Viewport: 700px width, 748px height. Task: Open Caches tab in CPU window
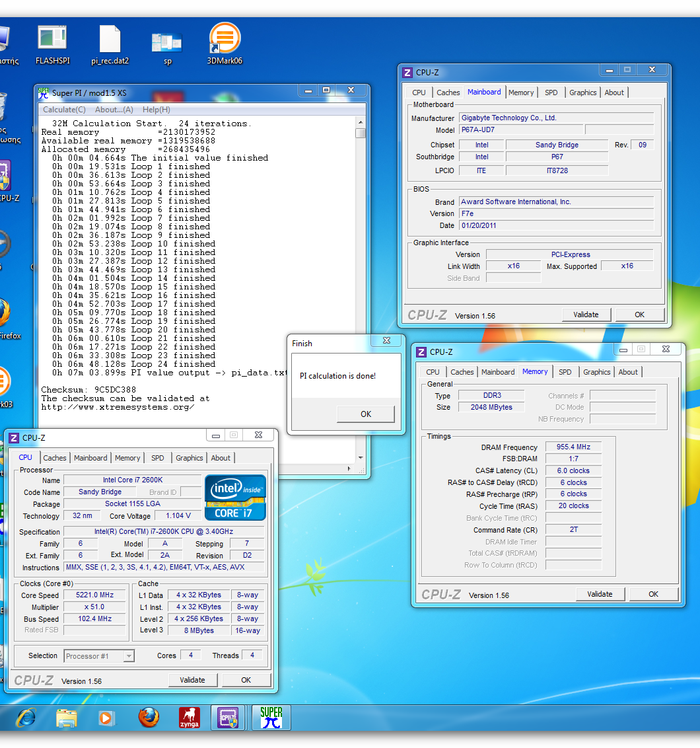point(55,458)
